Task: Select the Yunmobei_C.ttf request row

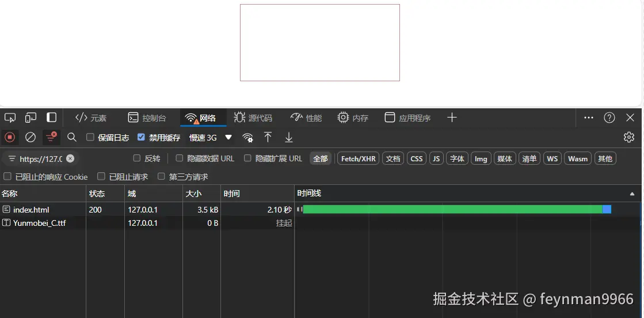Action: [x=321, y=223]
